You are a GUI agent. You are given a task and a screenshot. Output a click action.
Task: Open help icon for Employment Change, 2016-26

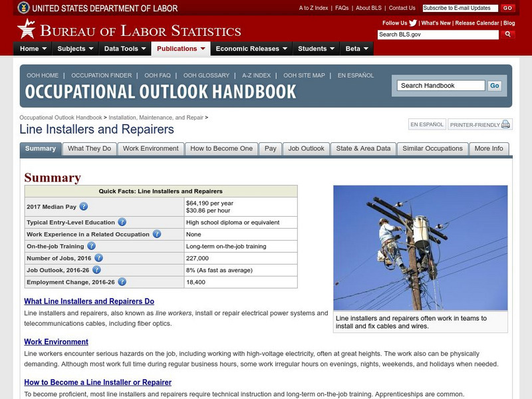click(x=122, y=281)
